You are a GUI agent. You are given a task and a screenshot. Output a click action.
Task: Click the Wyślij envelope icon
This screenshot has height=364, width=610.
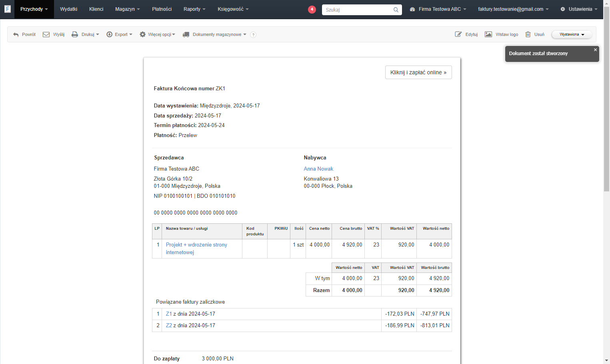tap(46, 35)
